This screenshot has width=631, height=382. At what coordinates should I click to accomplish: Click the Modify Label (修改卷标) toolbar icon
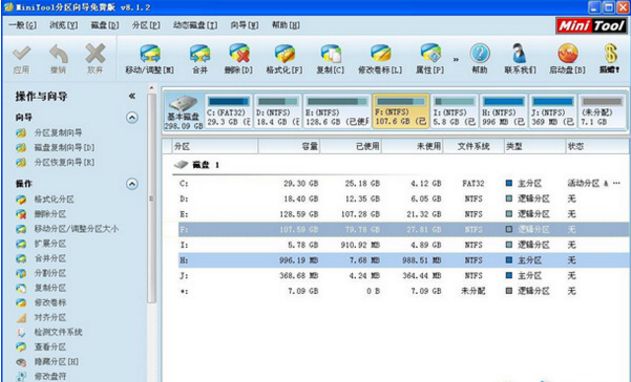point(380,53)
